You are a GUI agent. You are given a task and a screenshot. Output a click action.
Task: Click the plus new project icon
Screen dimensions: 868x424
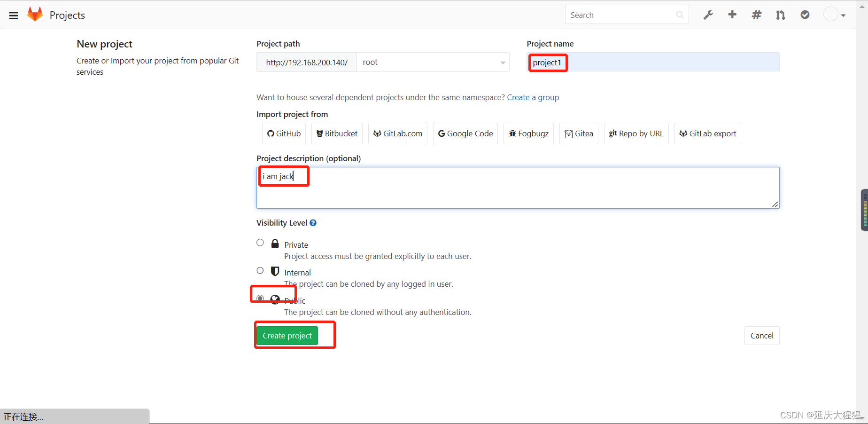(732, 15)
